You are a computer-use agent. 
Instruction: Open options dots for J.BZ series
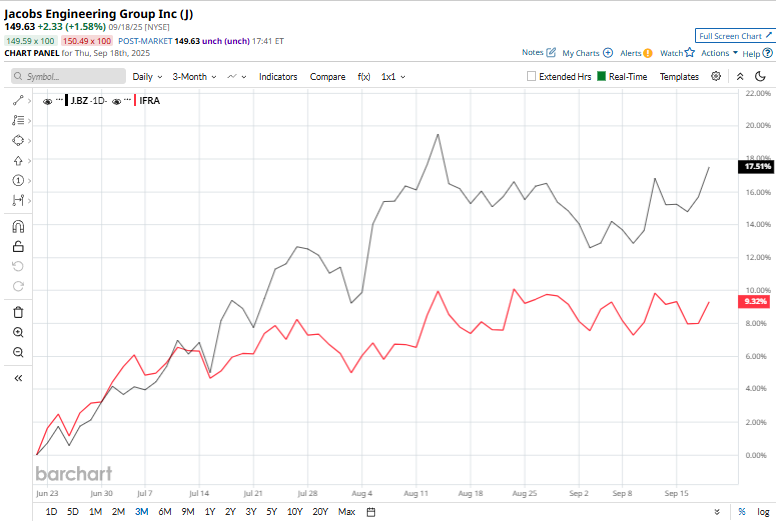point(59,100)
